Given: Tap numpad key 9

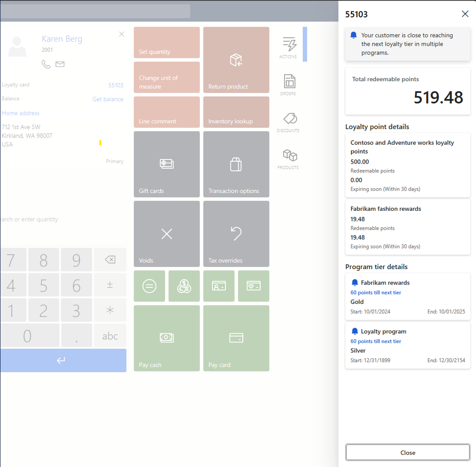Looking at the screenshot, I should pos(76,259).
